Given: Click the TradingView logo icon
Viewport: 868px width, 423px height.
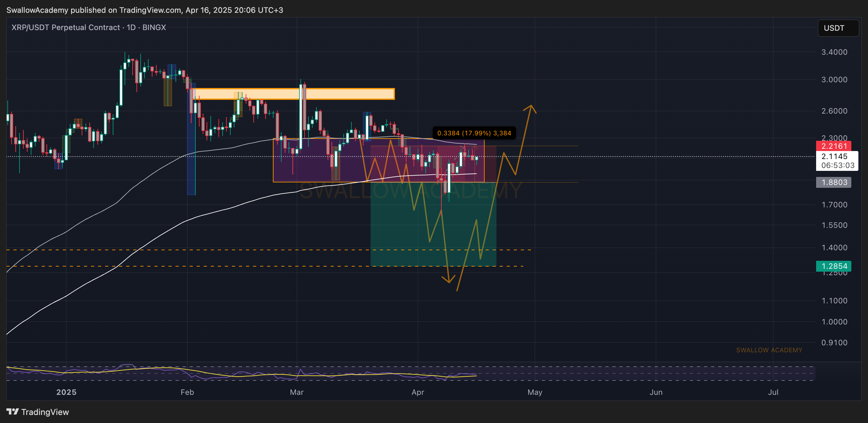Looking at the screenshot, I should point(12,411).
